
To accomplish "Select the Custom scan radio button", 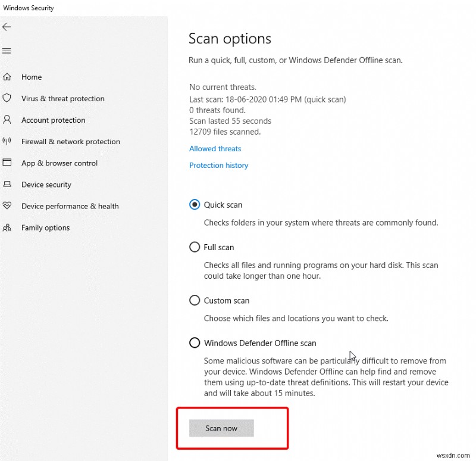I will (195, 300).
